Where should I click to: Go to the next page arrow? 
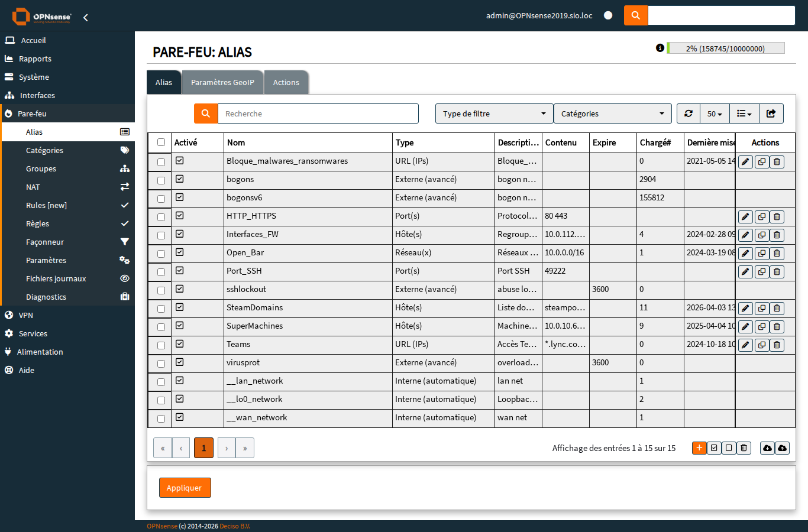[227, 448]
